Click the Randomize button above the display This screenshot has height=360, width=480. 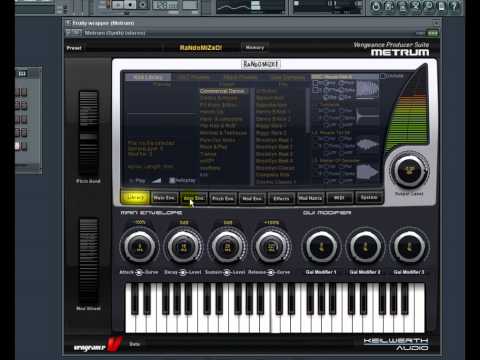[260, 64]
